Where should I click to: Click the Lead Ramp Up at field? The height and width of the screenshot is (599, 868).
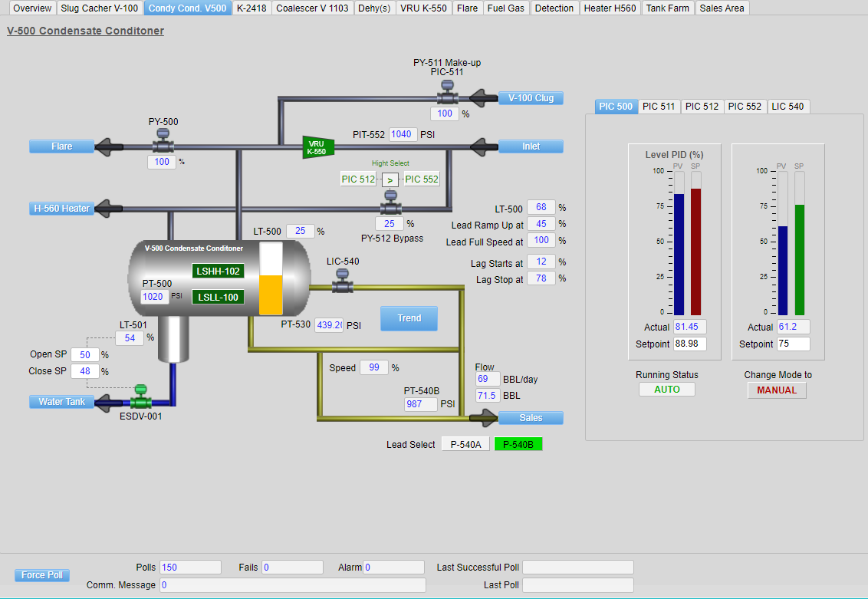[x=541, y=224]
